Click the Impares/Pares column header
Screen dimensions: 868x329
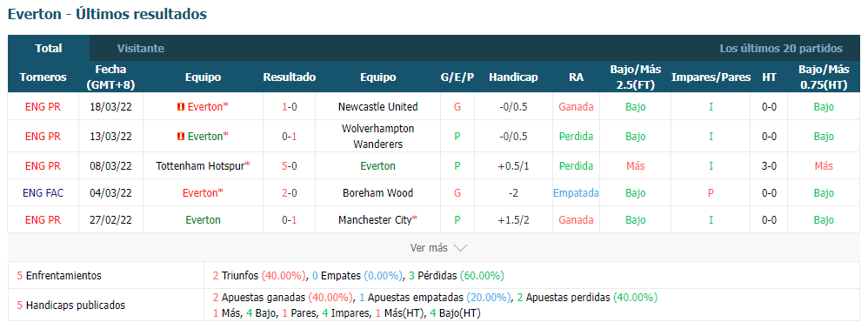[711, 77]
